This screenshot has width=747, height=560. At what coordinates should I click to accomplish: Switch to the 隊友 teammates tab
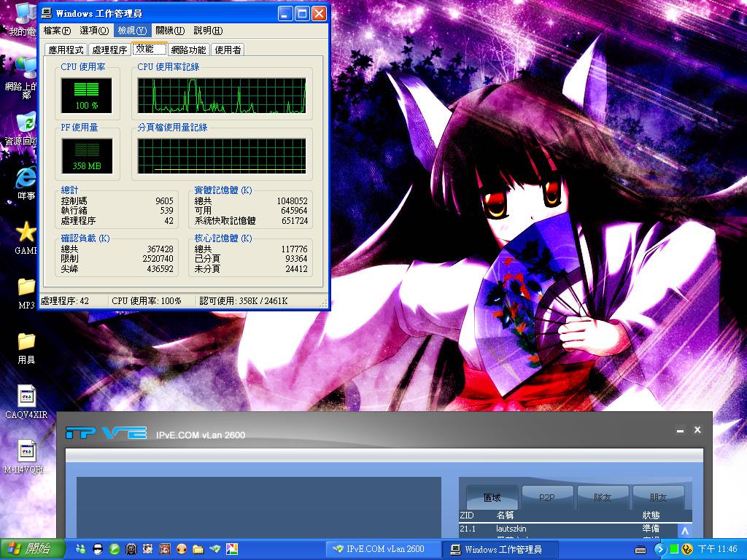point(603,497)
